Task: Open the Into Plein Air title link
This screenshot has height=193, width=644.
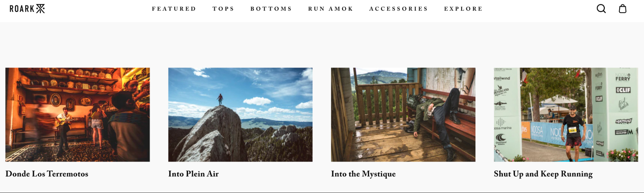Action: [193, 174]
